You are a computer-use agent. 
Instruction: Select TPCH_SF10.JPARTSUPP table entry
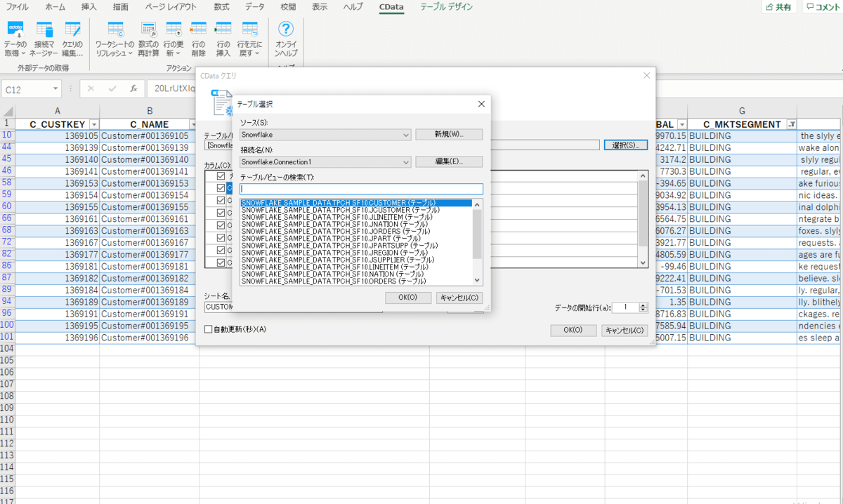coord(338,245)
